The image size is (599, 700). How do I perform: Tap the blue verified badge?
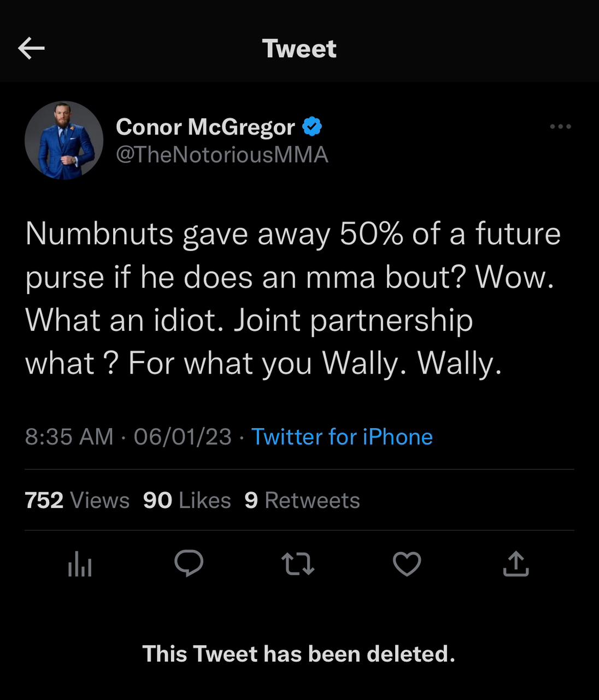point(312,127)
